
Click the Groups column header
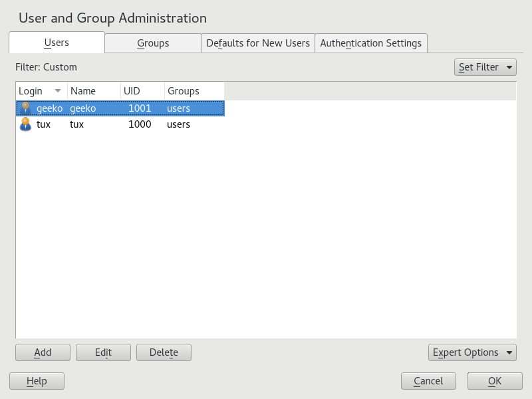coord(193,91)
